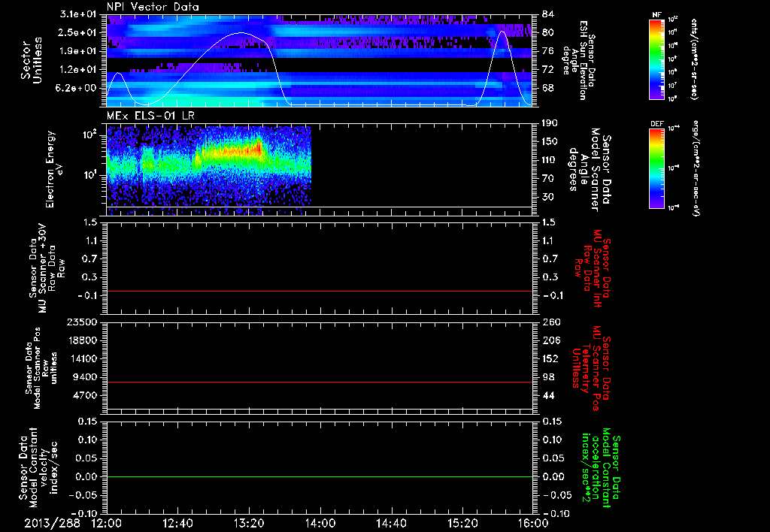Screen dimensions: 770x532
Task: Click the NF color scale bar
Action: (657, 59)
